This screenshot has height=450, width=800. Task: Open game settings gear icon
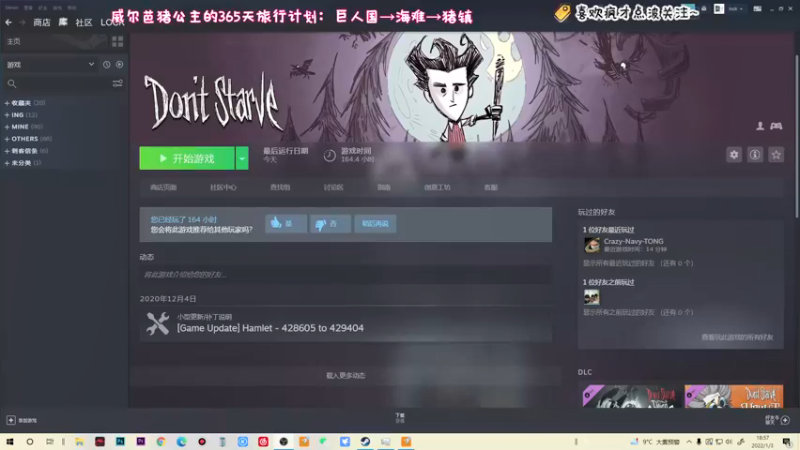734,155
